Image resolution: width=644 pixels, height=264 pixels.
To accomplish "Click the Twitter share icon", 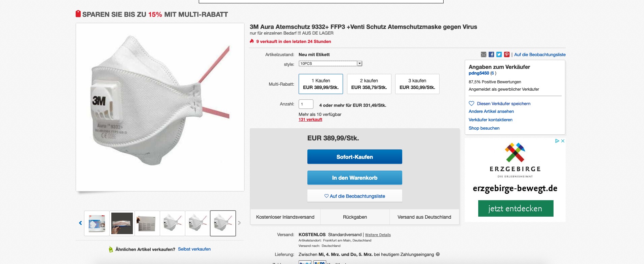I will click(x=499, y=54).
